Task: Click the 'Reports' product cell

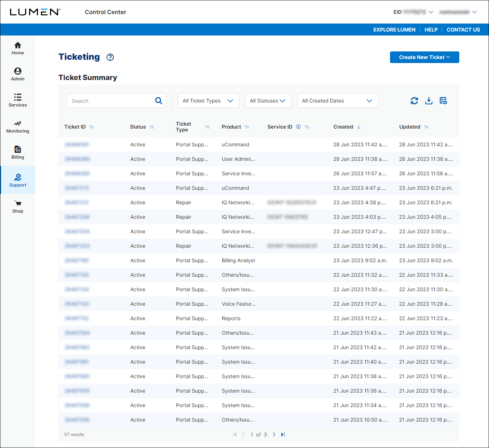Action: coord(231,318)
